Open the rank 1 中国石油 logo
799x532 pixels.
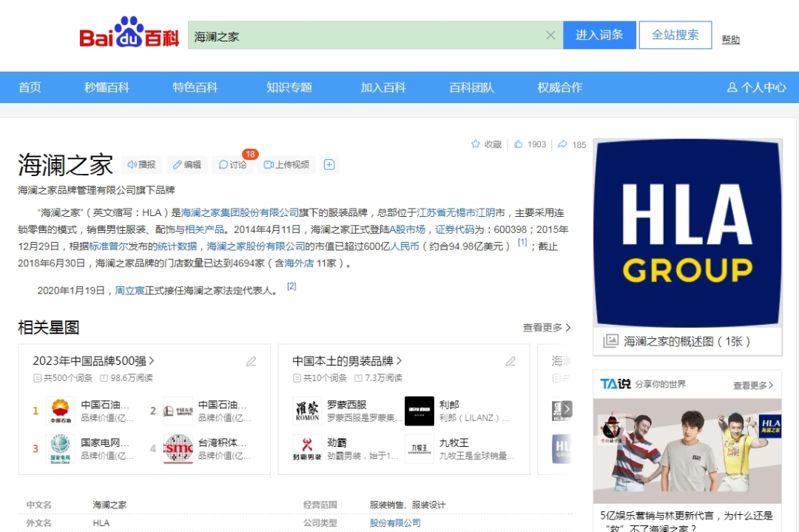(x=60, y=411)
